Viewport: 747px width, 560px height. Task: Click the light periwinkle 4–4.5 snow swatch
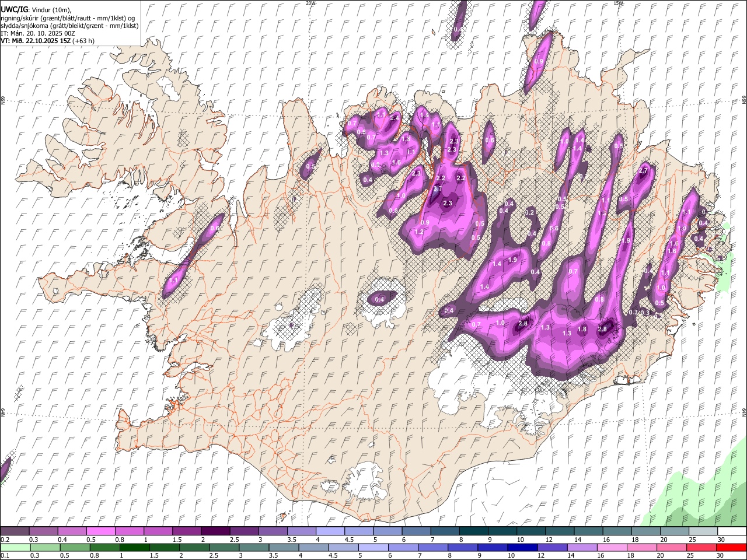point(330,531)
